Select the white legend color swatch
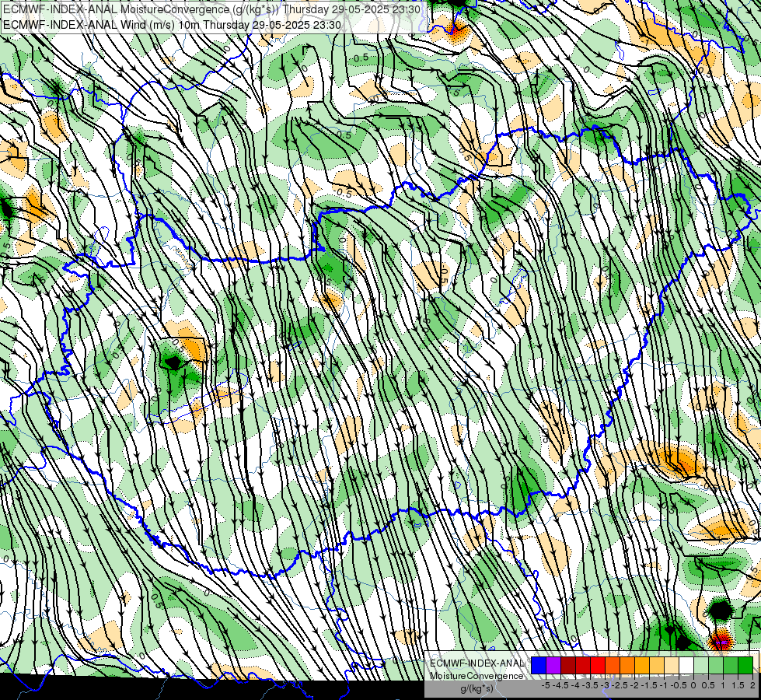 (686, 665)
